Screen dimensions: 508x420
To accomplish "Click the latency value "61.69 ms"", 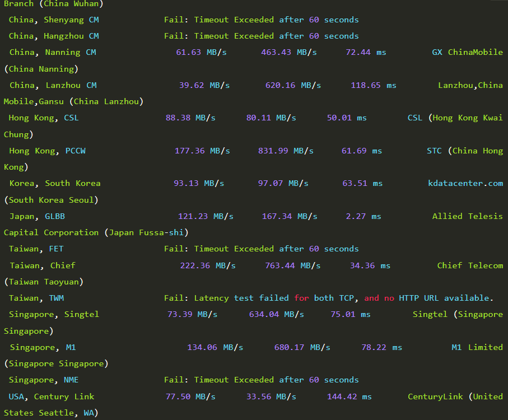I will [362, 151].
